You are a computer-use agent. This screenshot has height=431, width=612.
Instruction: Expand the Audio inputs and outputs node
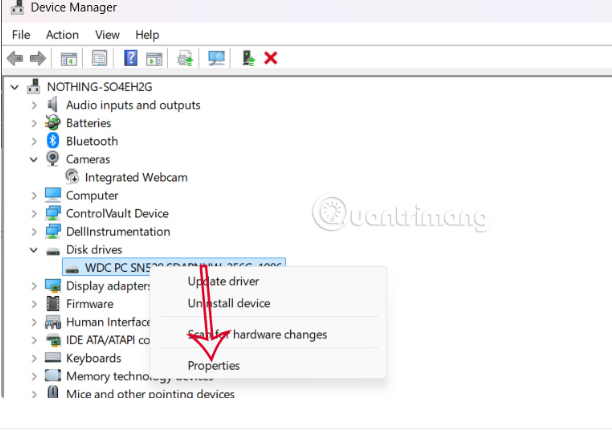(x=34, y=105)
